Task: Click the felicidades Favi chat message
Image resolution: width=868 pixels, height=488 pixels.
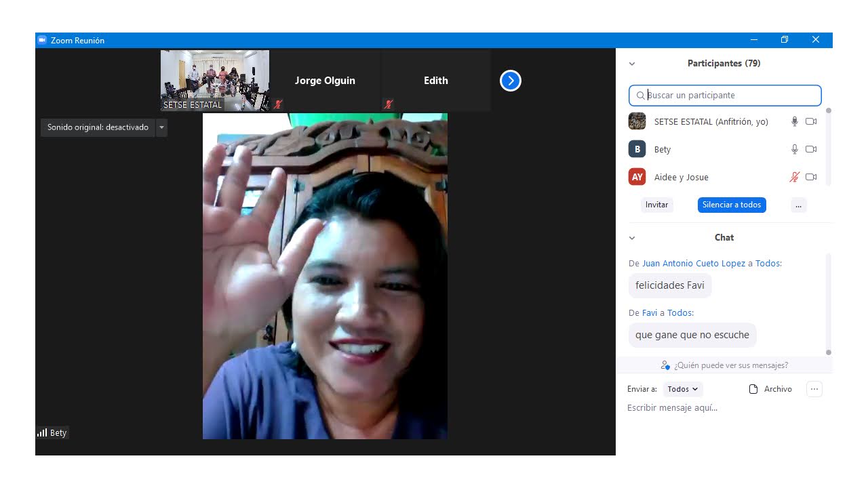Action: (670, 285)
